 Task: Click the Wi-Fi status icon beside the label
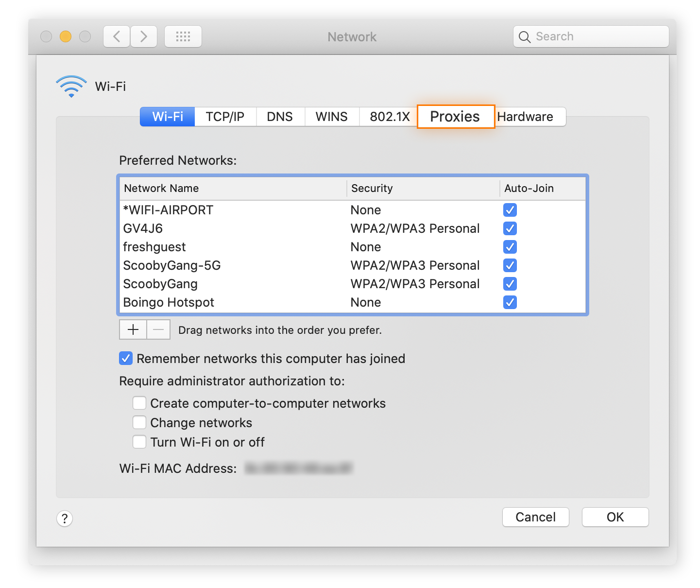[x=71, y=86]
